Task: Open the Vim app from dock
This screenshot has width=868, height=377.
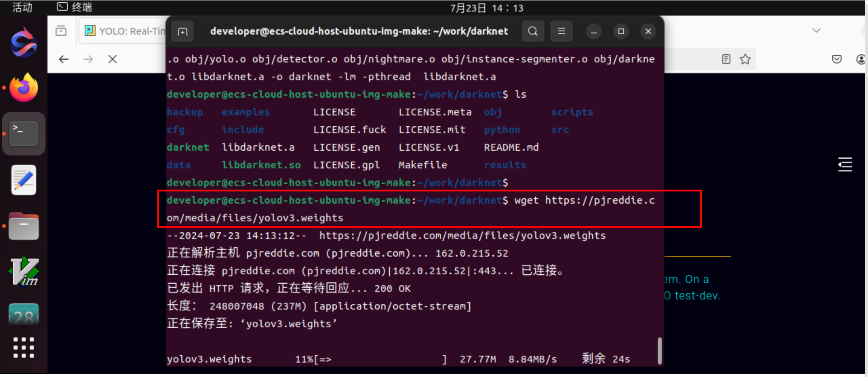Action: tap(24, 272)
